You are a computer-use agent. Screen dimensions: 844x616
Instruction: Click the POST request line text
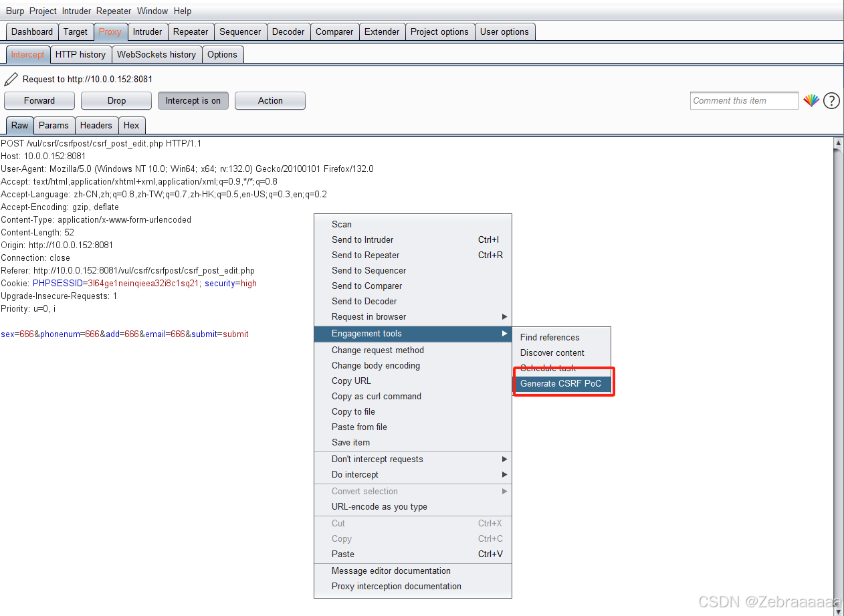[101, 144]
